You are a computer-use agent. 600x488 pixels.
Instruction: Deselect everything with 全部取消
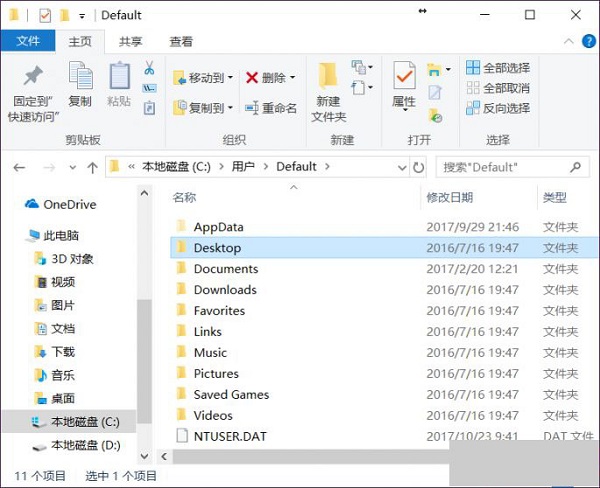pos(498,88)
